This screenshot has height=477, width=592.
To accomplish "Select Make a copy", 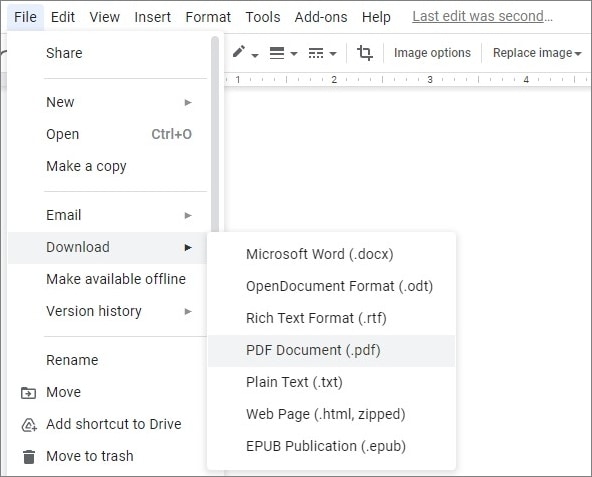I will pyautogui.click(x=108, y=166).
